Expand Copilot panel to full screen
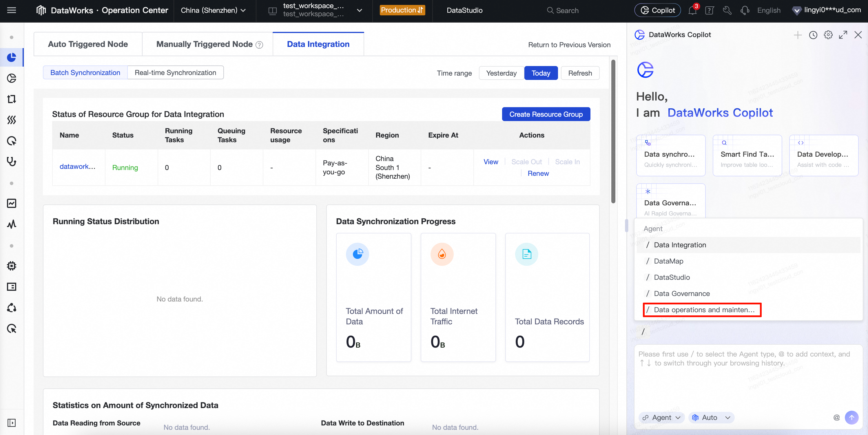868x435 pixels. pos(843,35)
